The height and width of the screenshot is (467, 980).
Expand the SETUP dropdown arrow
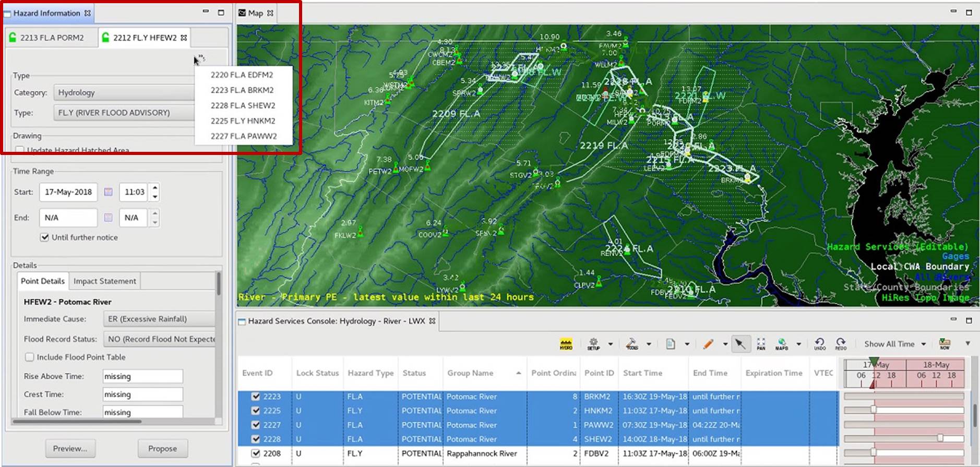tap(610, 344)
